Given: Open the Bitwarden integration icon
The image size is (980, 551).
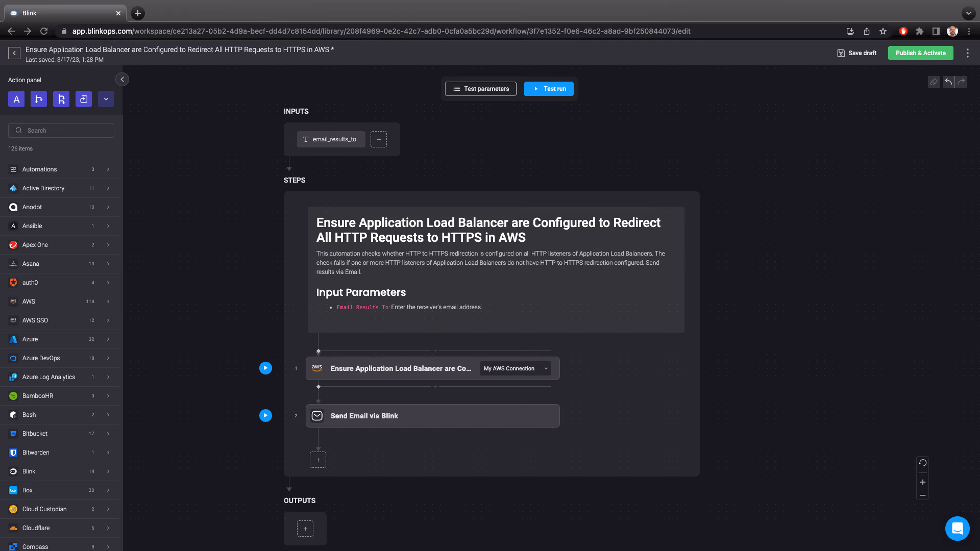Looking at the screenshot, I should coord(13,453).
